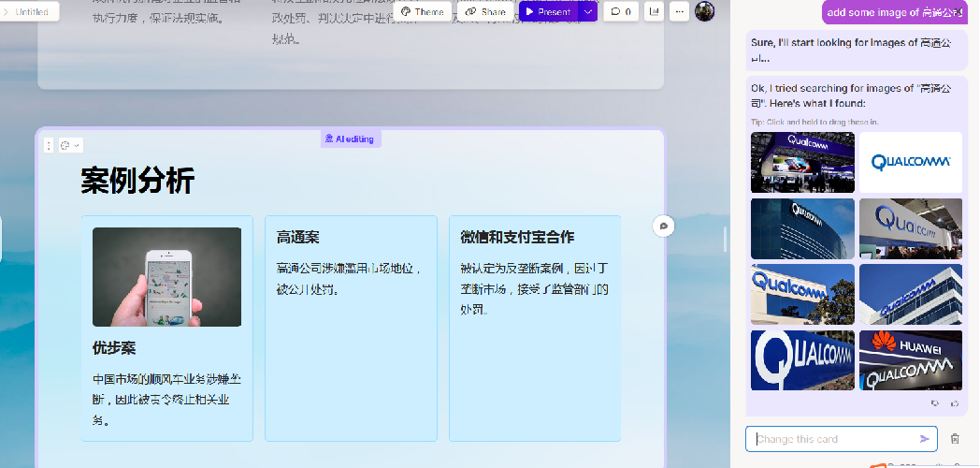Click the send arrow in chat input

(x=925, y=439)
